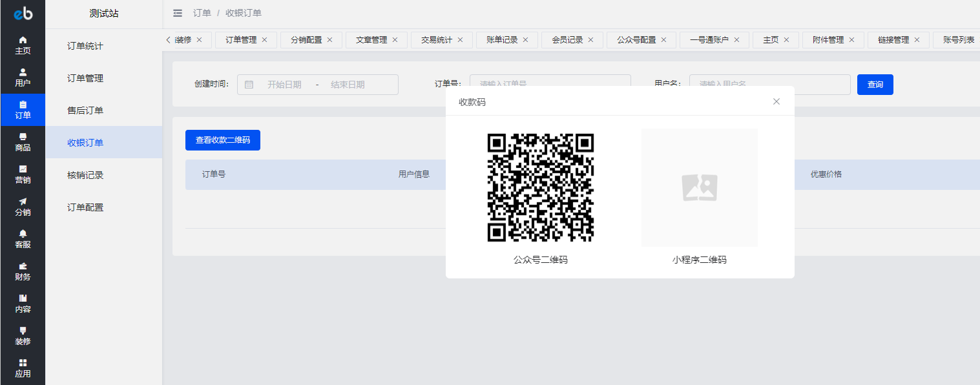Open 售后订单 in the submenu
Viewport: 980px width, 385px height.
pos(103,110)
